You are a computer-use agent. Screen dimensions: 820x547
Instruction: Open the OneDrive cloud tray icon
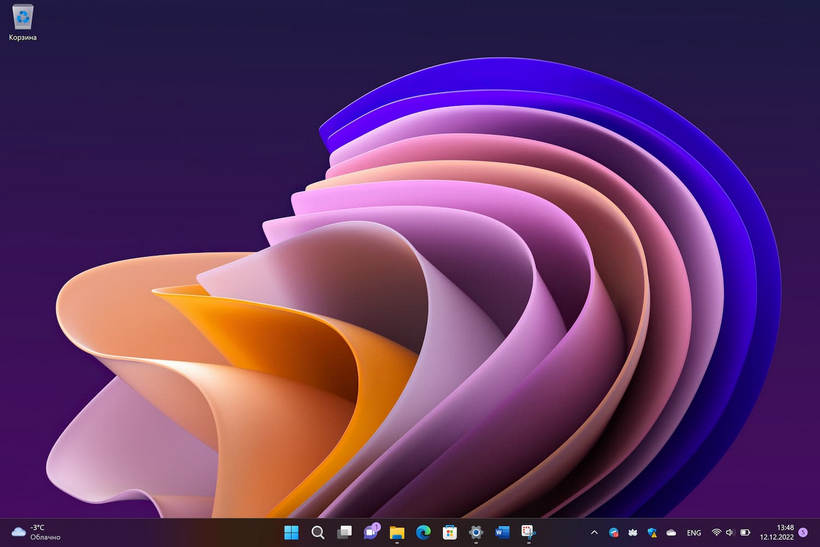[671, 533]
